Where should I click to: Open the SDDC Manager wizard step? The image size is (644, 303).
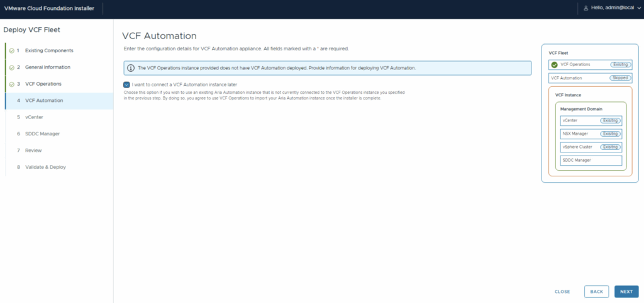pyautogui.click(x=42, y=134)
